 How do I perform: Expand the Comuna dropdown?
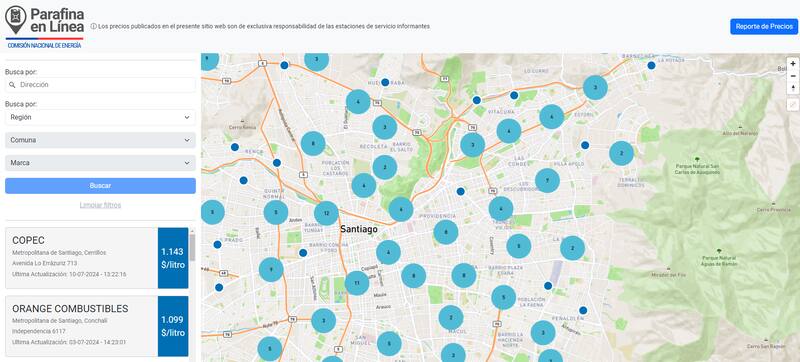(x=101, y=140)
